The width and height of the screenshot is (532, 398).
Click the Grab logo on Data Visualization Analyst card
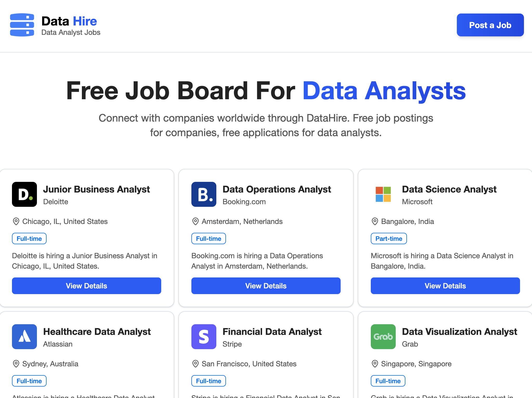pos(383,336)
